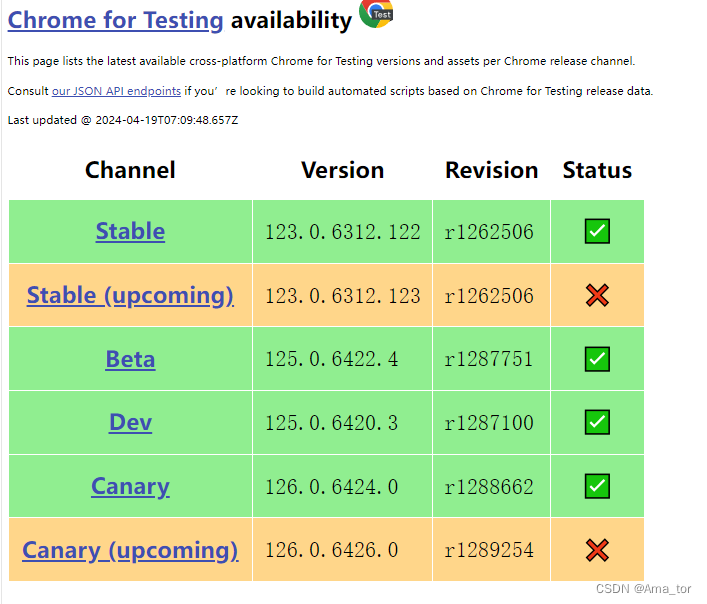Select version 125.0.6422.4 cell
Image resolution: width=707 pixels, height=604 pixels.
343,359
